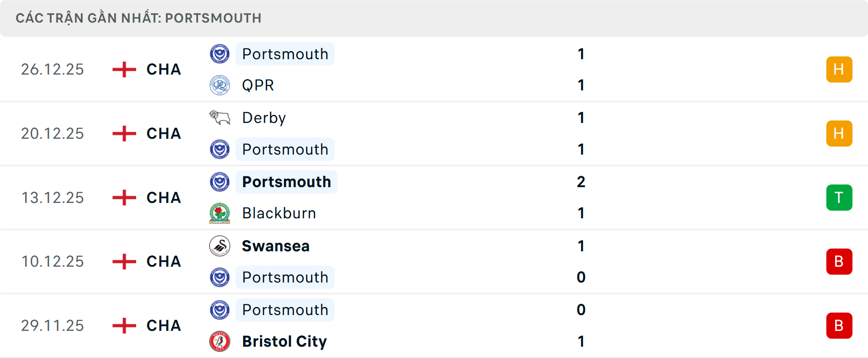Open the Portsmouth team name link
The width and height of the screenshot is (868, 358).
click(x=285, y=54)
